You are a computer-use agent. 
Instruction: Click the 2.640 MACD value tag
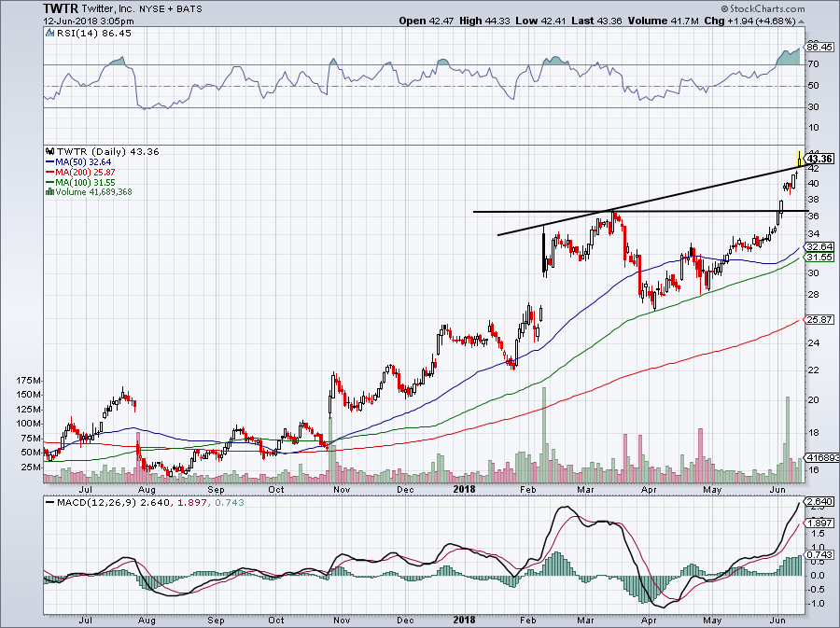click(x=819, y=502)
